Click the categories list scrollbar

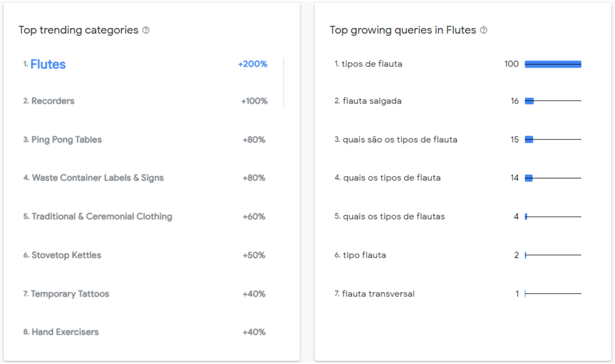point(284,83)
